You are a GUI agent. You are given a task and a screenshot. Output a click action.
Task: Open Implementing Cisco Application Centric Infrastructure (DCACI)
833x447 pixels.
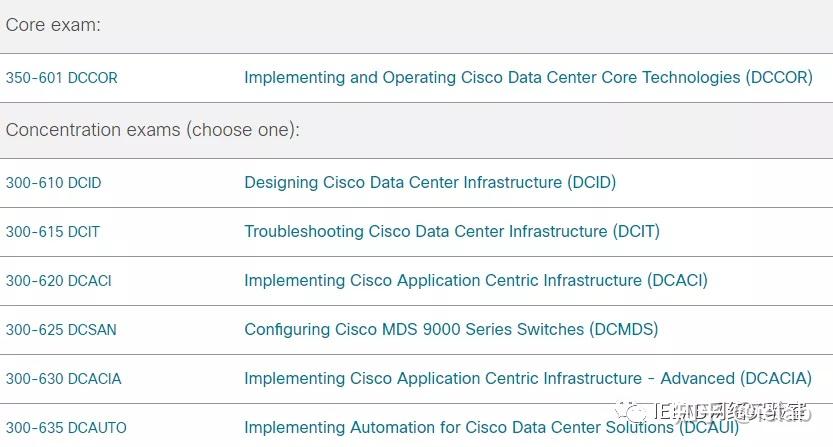pos(476,280)
